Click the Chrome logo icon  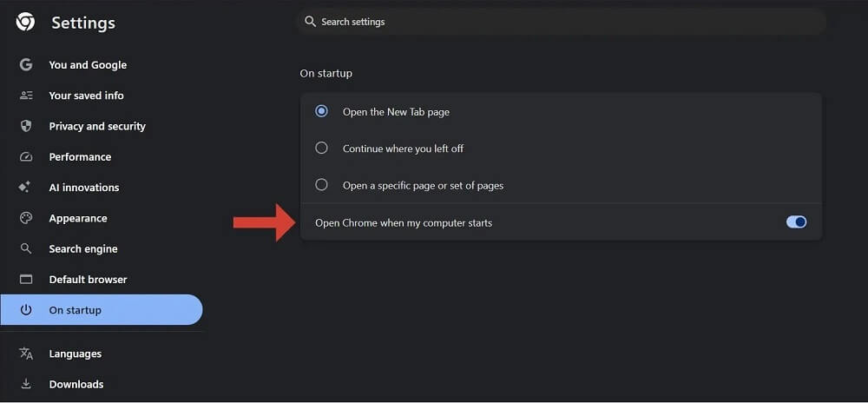[x=25, y=22]
